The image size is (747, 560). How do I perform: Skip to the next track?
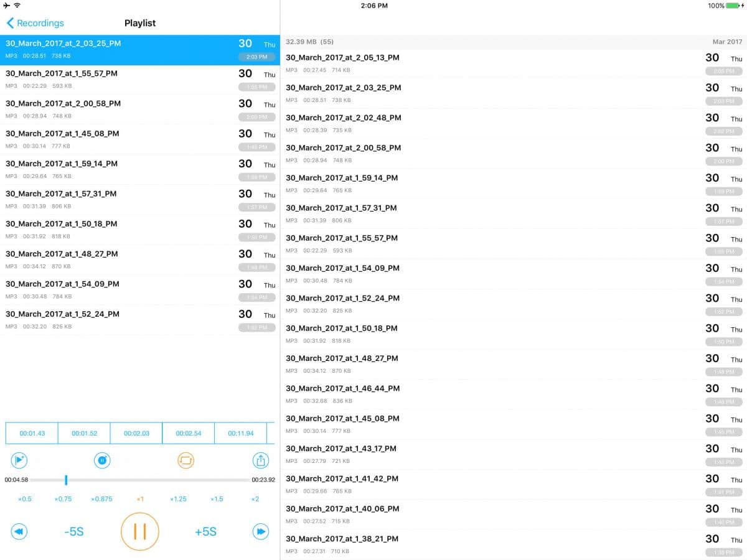click(x=261, y=531)
